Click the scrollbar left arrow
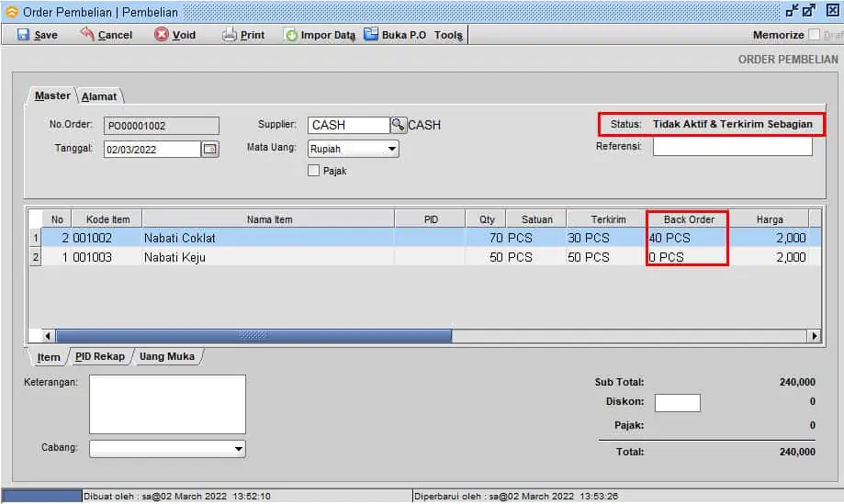The height and width of the screenshot is (504, 844). click(x=48, y=336)
